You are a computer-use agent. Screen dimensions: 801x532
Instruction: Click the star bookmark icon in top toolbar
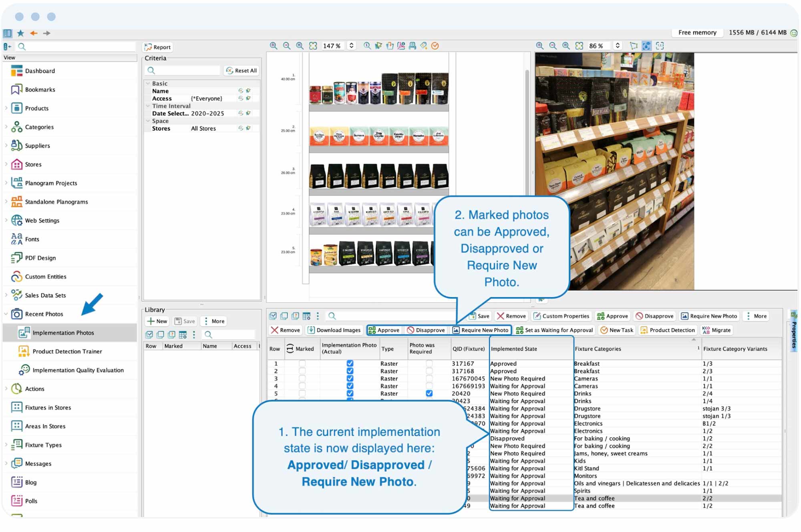20,33
